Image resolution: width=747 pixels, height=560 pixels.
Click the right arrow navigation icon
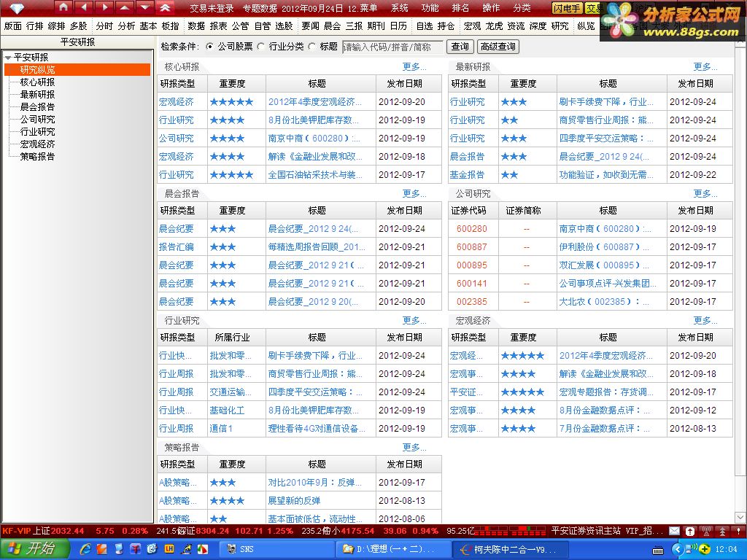pos(104,7)
